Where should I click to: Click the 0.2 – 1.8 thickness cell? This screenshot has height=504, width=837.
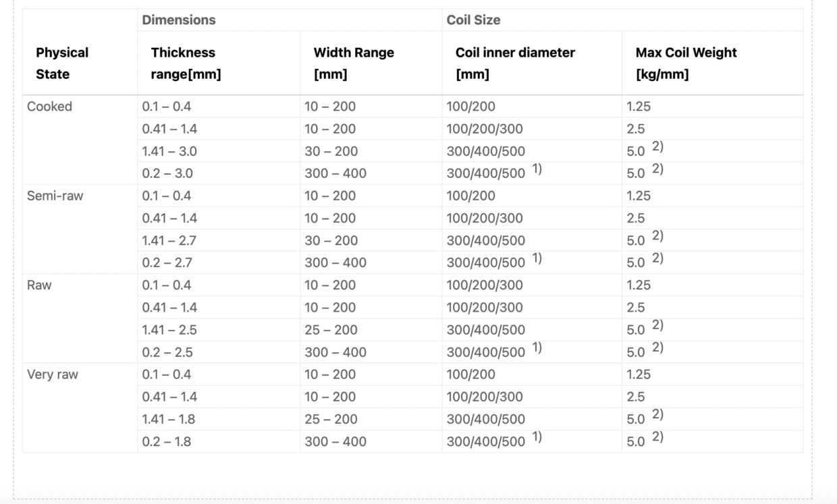tap(166, 441)
